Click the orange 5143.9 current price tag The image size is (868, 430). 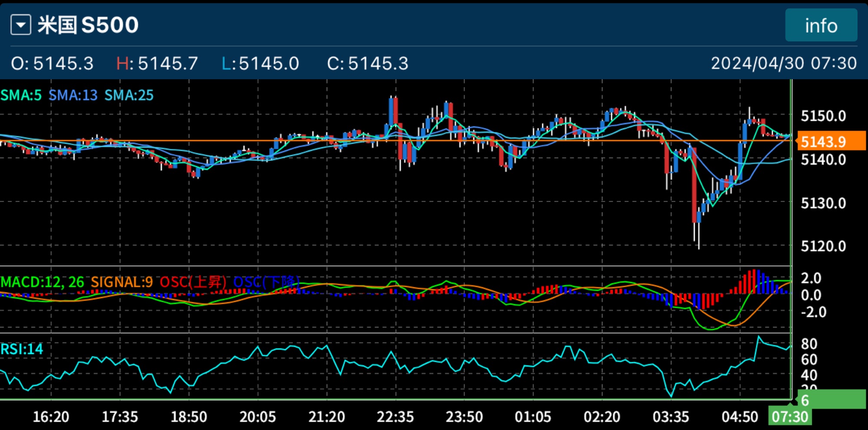[831, 142]
